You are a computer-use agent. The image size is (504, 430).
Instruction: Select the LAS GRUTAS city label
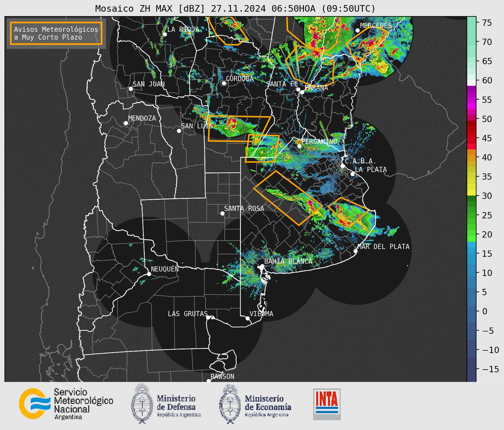click(x=188, y=314)
